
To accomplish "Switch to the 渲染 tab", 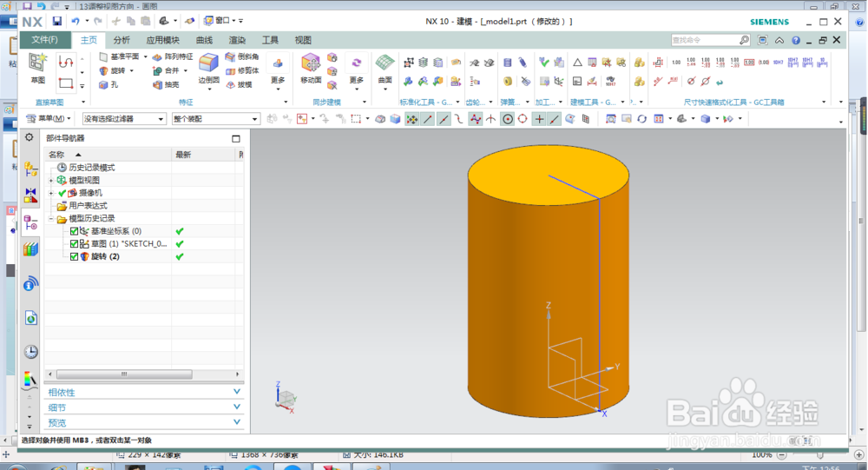I will click(x=237, y=40).
